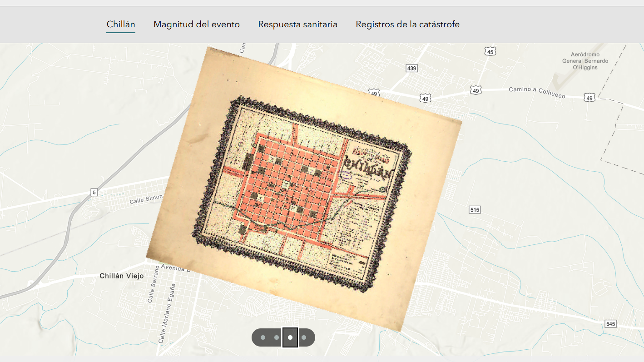
Task: Jump to the fourth slide dot
Action: point(304,337)
